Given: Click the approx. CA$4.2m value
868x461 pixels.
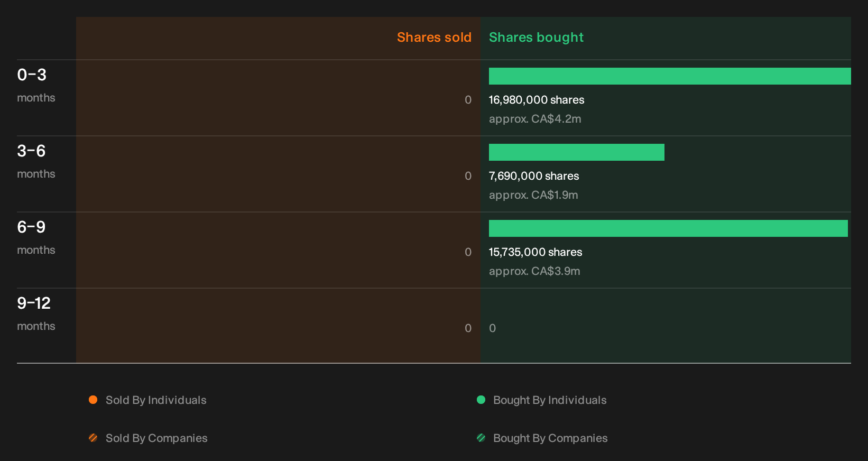Looking at the screenshot, I should pyautogui.click(x=535, y=119).
